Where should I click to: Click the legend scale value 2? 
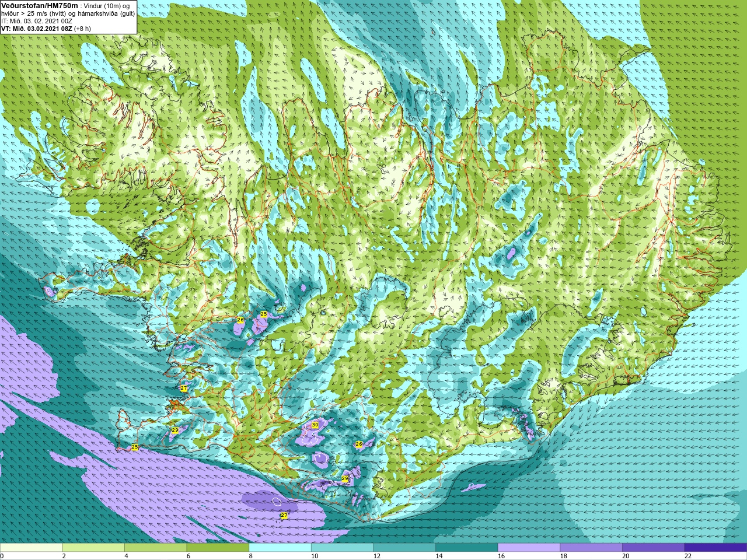(x=64, y=556)
